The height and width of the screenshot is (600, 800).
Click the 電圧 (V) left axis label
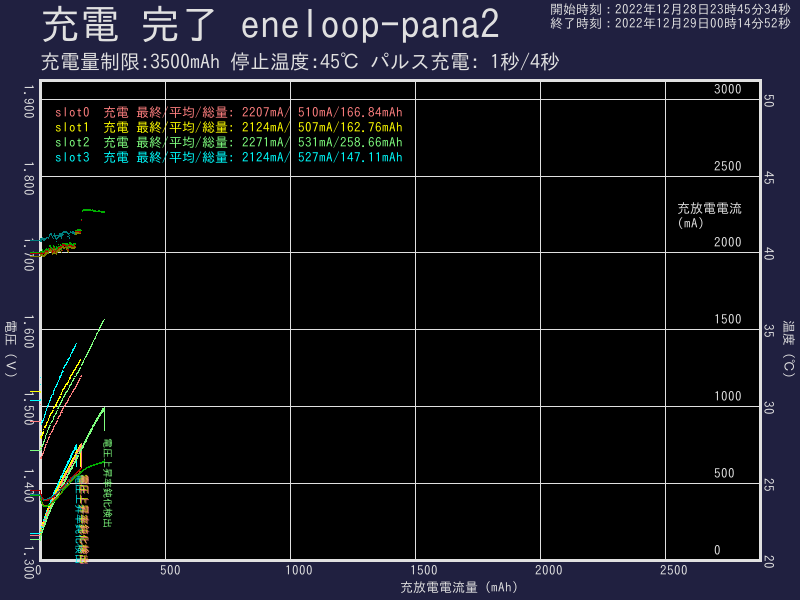(x=11, y=348)
